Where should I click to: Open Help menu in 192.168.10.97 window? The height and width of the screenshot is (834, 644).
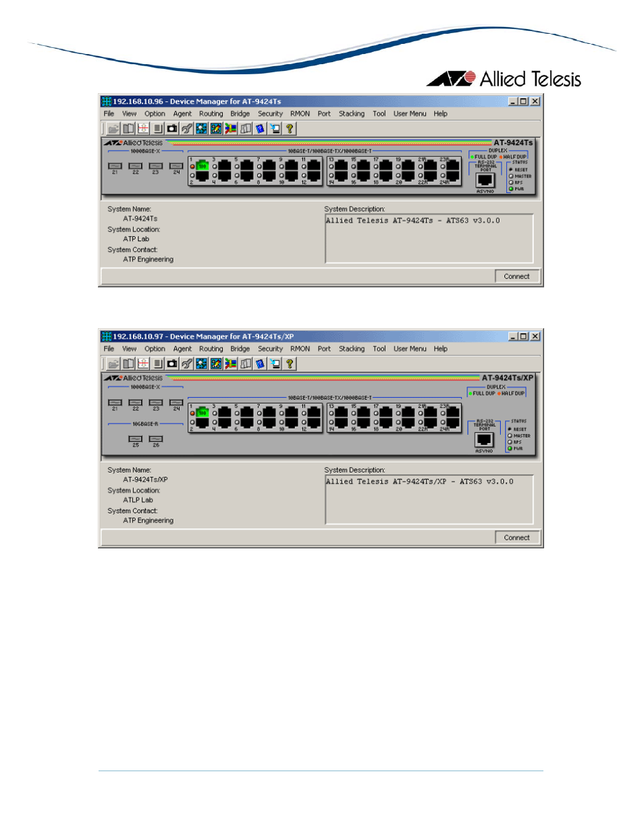coord(440,349)
